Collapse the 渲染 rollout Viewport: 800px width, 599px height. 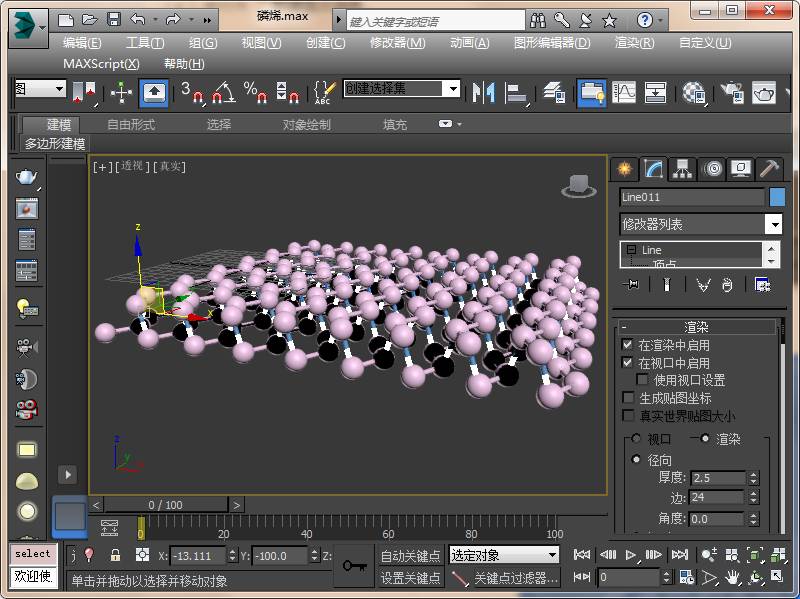696,327
